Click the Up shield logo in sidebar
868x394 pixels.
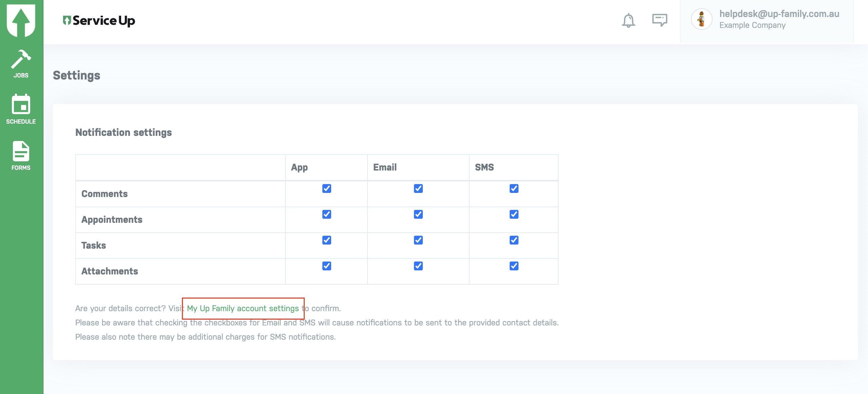[21, 19]
